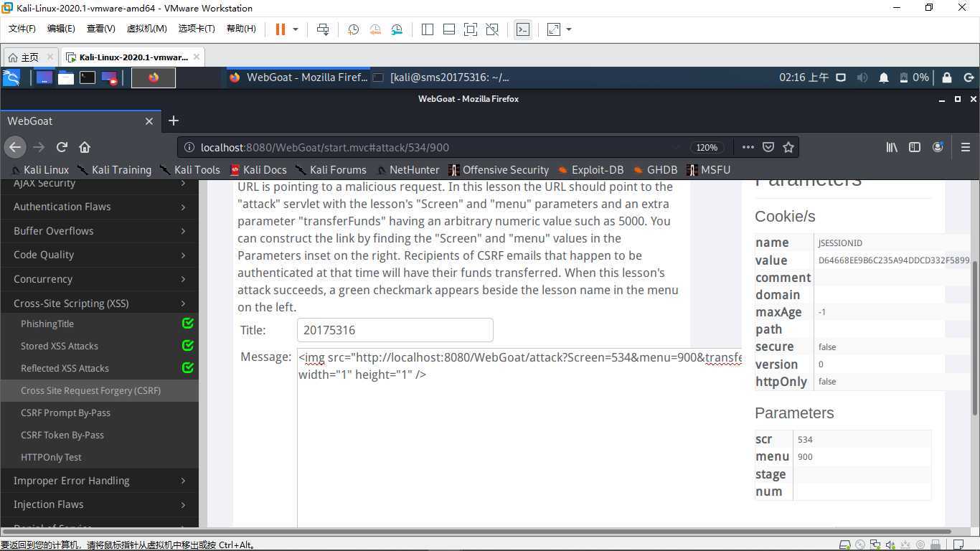Take a VM snapshot with the clock icon
Image resolution: width=980 pixels, height=551 pixels.
[353, 29]
